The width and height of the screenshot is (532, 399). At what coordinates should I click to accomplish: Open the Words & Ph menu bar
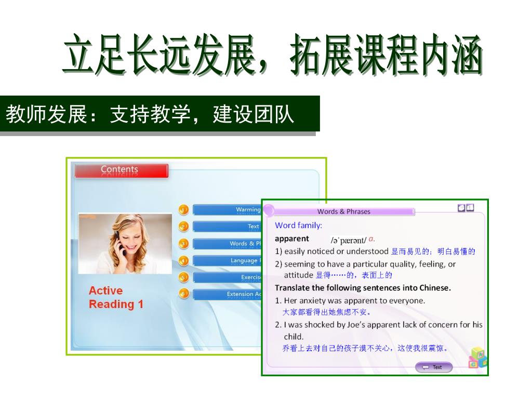pyautogui.click(x=227, y=244)
